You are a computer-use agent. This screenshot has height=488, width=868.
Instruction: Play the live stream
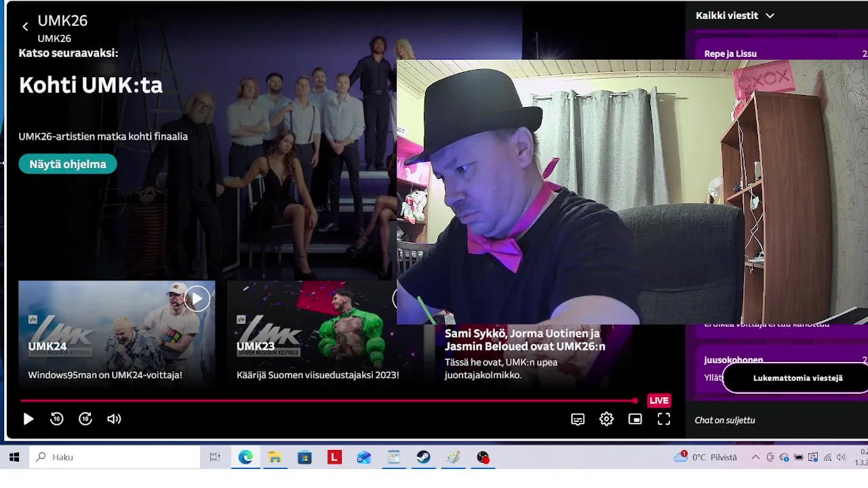tap(28, 420)
